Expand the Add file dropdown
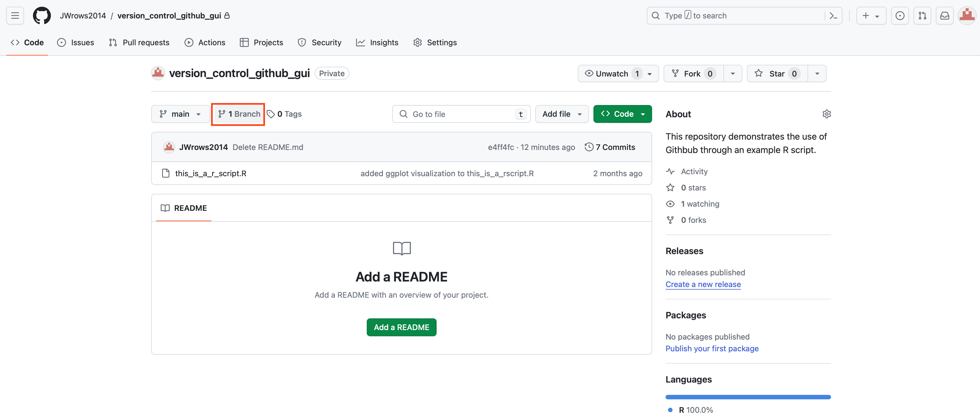The width and height of the screenshot is (980, 420). click(x=562, y=114)
